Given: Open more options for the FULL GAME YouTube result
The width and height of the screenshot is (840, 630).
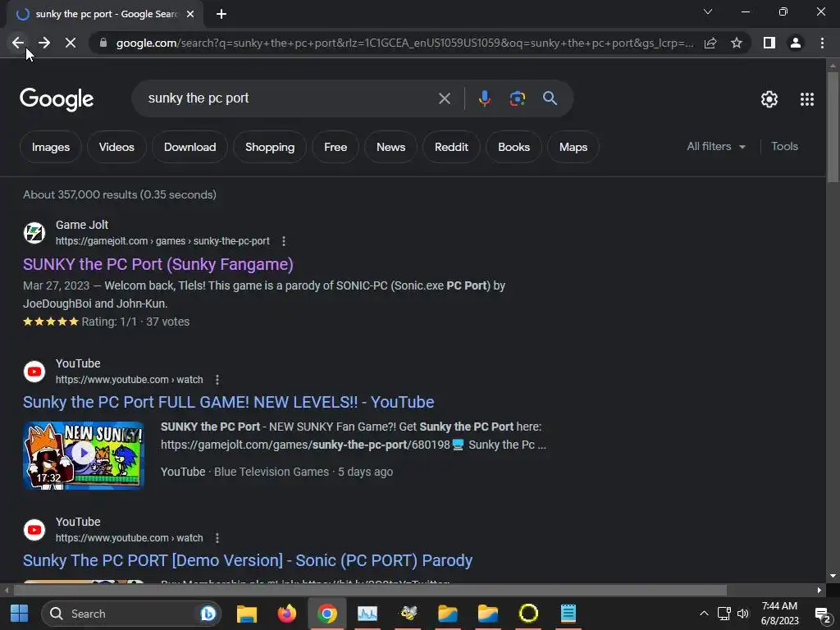Looking at the screenshot, I should 217,380.
